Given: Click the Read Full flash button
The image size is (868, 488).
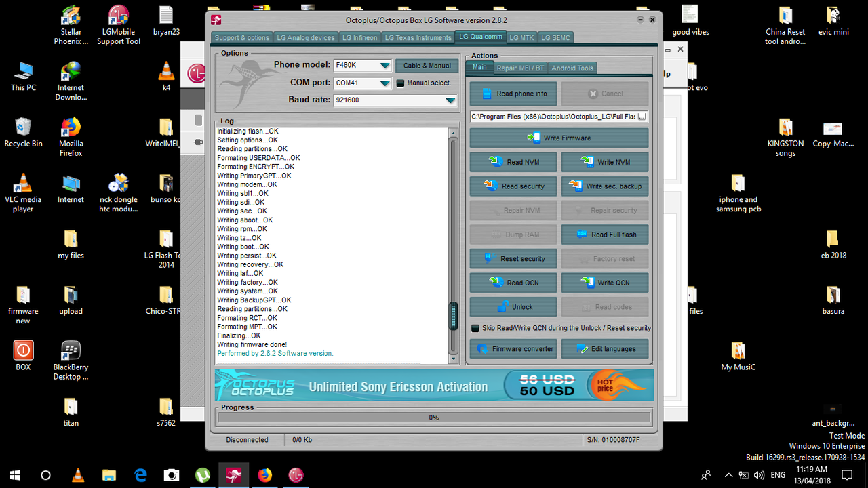Looking at the screenshot, I should [605, 235].
